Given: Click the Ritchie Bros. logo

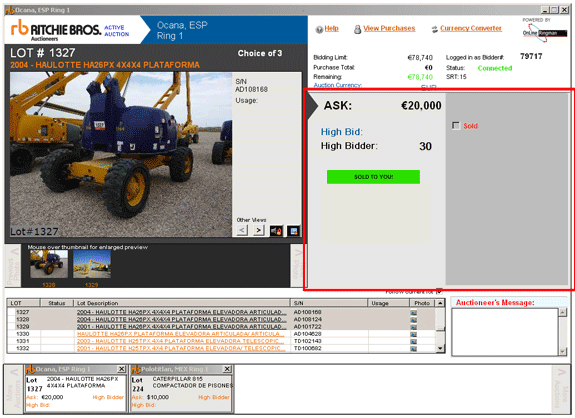Looking at the screenshot, I should tap(56, 30).
